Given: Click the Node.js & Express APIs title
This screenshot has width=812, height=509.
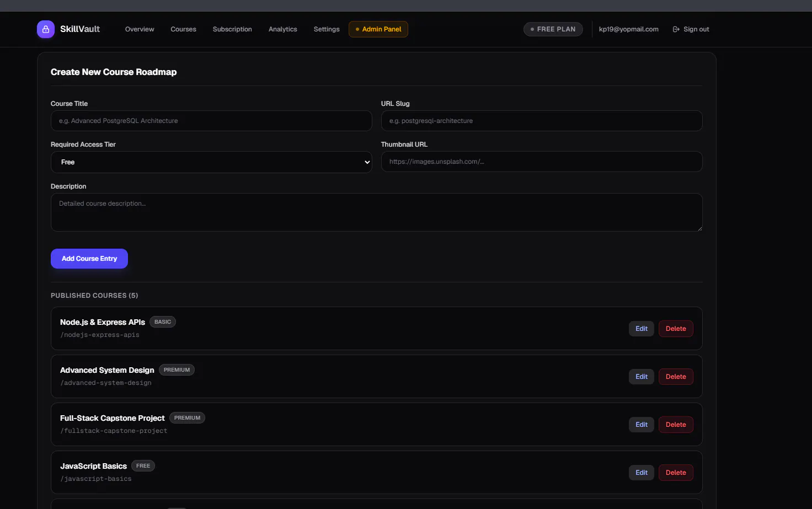Looking at the screenshot, I should pyautogui.click(x=103, y=322).
